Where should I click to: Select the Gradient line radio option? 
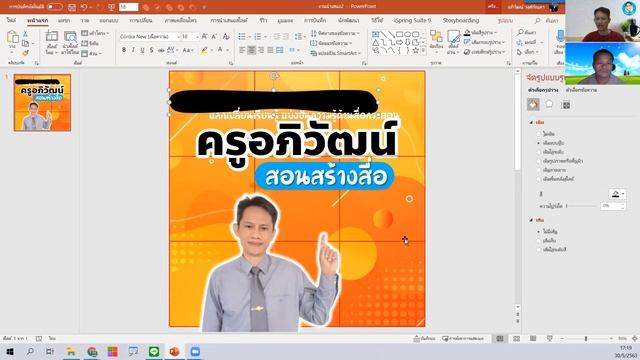tap(538, 249)
